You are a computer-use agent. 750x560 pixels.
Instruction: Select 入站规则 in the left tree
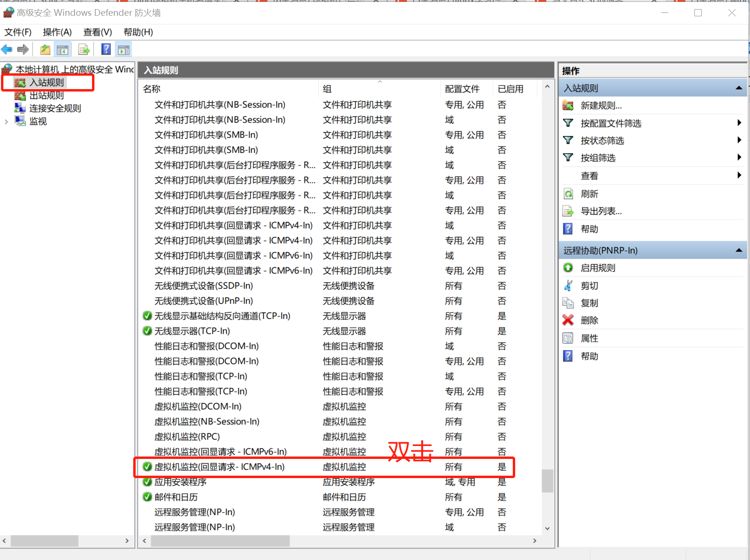click(46, 82)
